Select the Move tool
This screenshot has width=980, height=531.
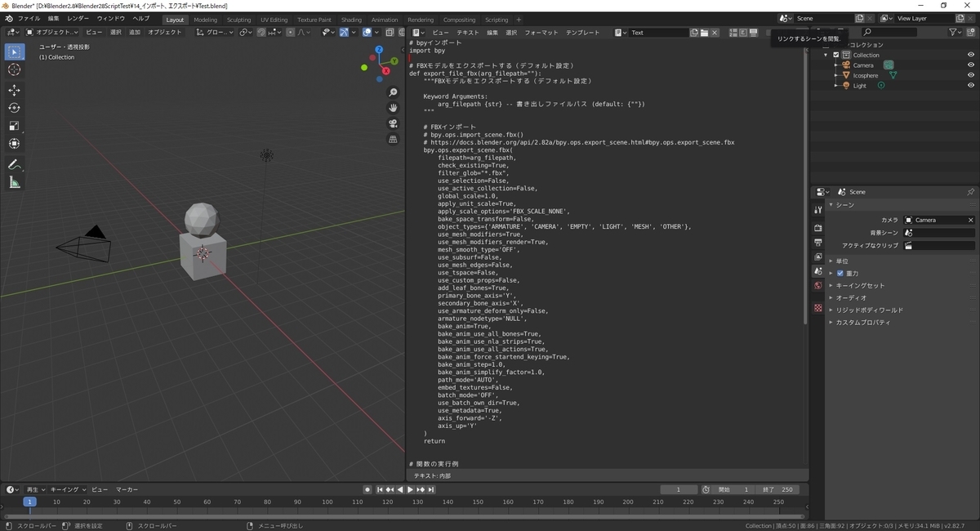coord(14,91)
